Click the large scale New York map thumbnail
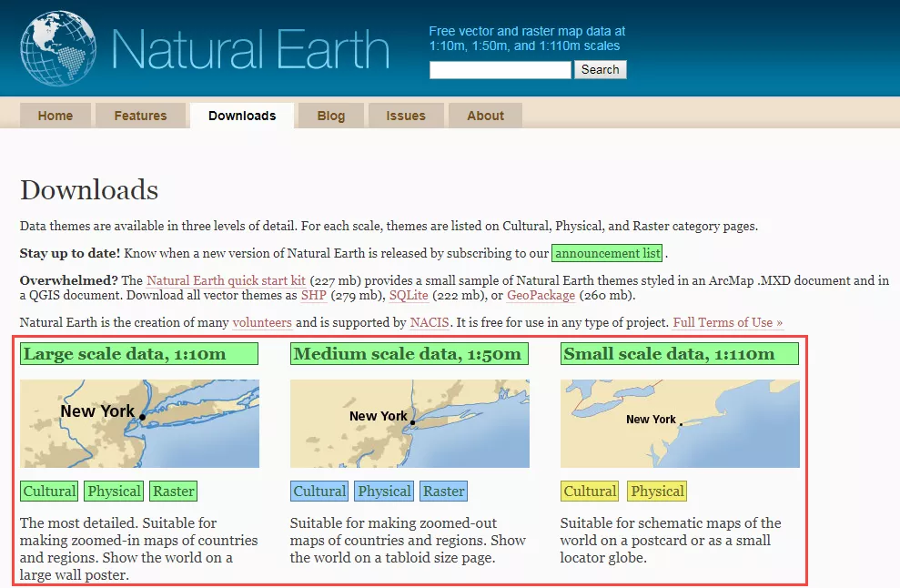The image size is (900, 588). click(x=139, y=424)
